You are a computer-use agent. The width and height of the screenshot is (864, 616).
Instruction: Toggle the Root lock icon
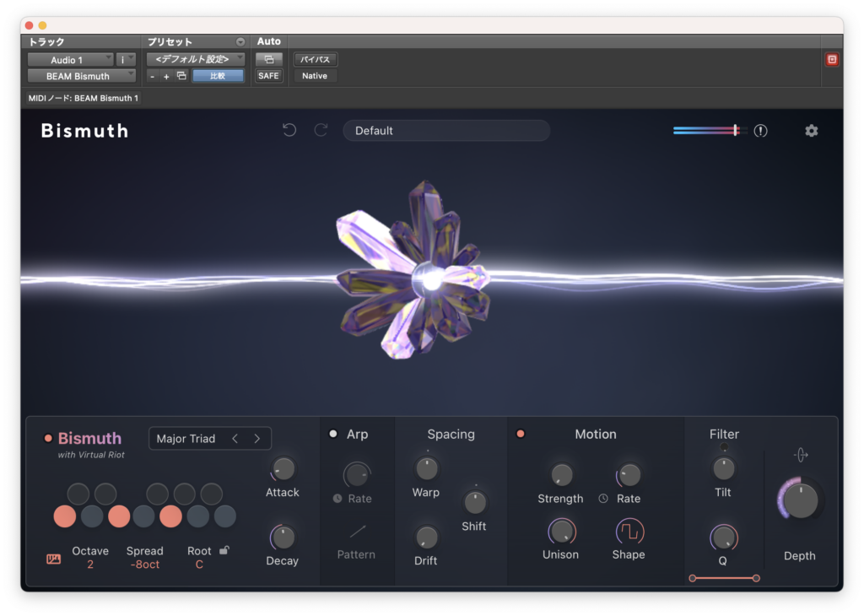224,550
